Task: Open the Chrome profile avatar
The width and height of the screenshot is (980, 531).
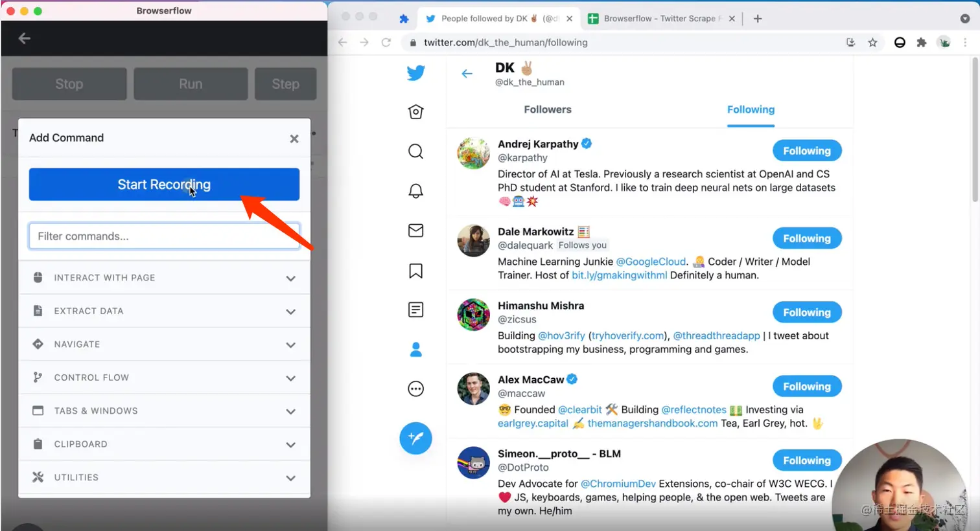Action: (944, 42)
